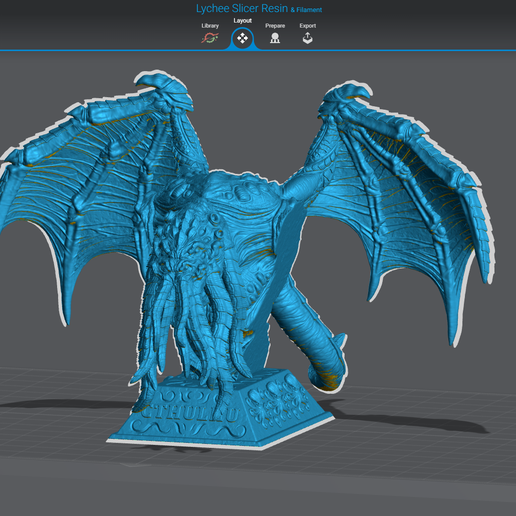Image resolution: width=516 pixels, height=516 pixels.
Task: Select the Layout move icon
Action: click(242, 38)
